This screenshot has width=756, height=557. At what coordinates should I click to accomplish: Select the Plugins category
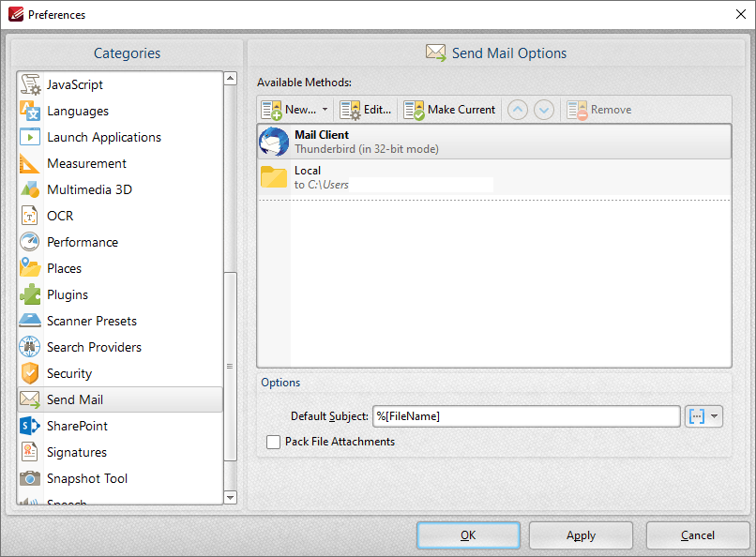pos(120,294)
